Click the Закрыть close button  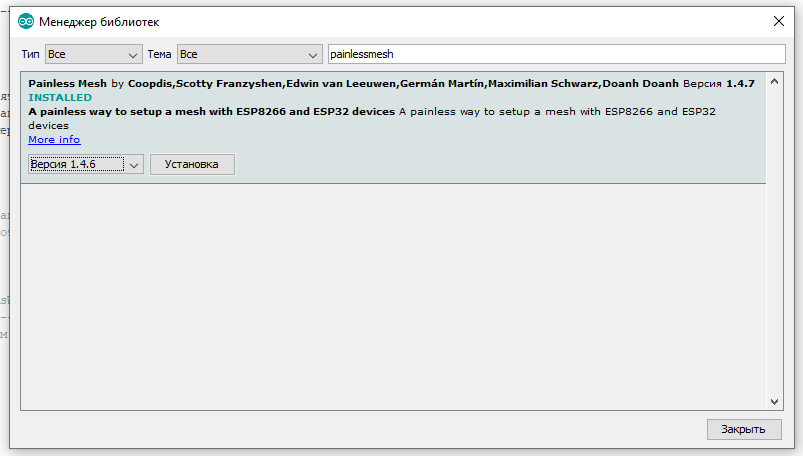tap(744, 429)
